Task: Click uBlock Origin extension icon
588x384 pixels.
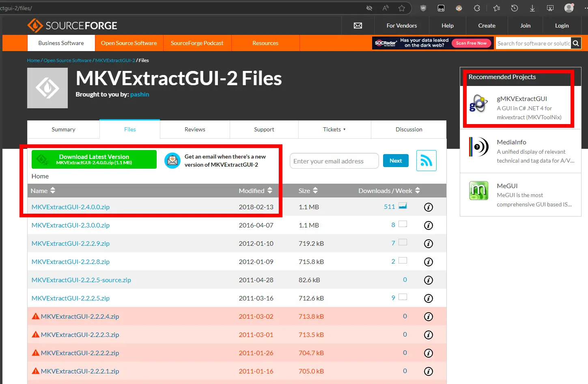Action: [423, 8]
